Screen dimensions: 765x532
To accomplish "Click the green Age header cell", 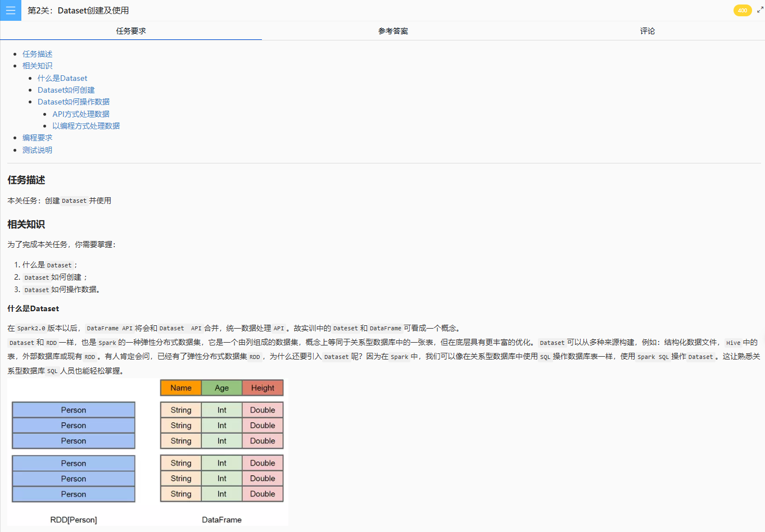I will 221,388.
